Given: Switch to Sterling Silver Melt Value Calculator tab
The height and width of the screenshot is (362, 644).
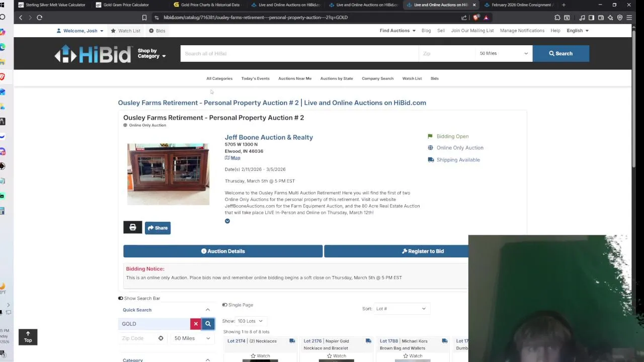Looking at the screenshot, I should [53, 5].
